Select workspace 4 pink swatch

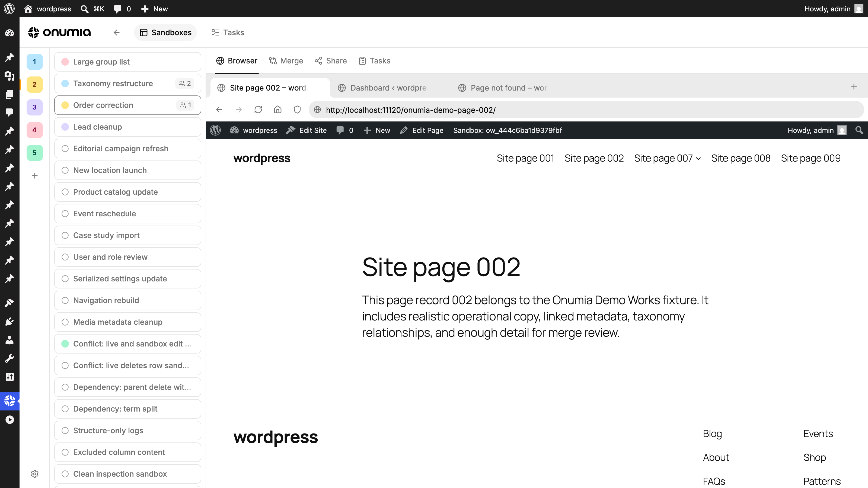(35, 130)
